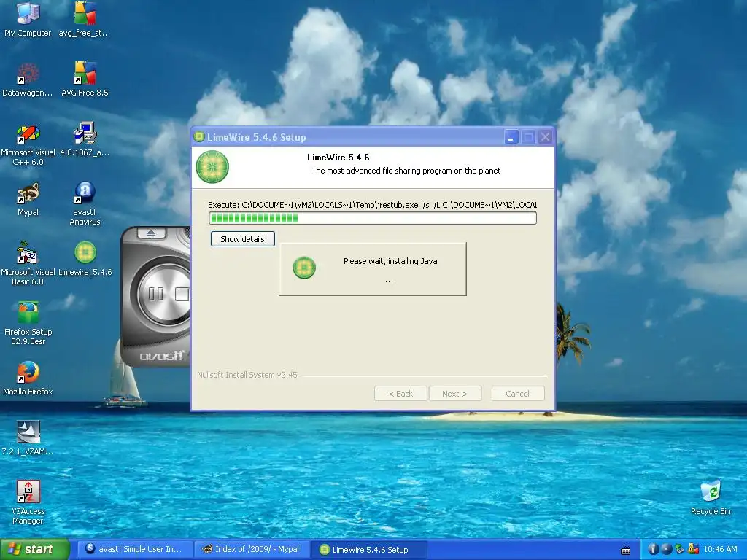
Task: Select the avg_free_st... installer icon
Action: tap(85, 20)
